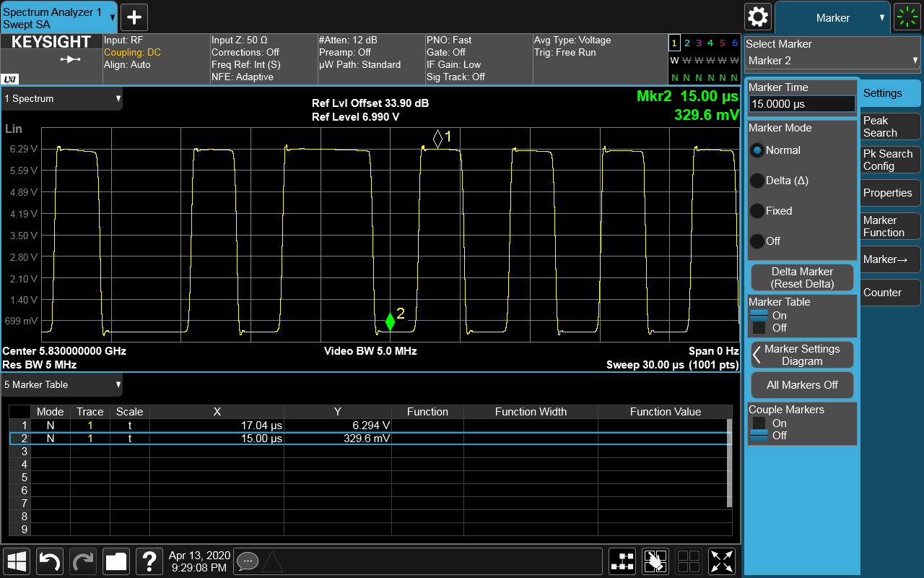Open the Select Marker dropdown showing Marker 2
This screenshot has height=578, width=924.
click(x=833, y=61)
